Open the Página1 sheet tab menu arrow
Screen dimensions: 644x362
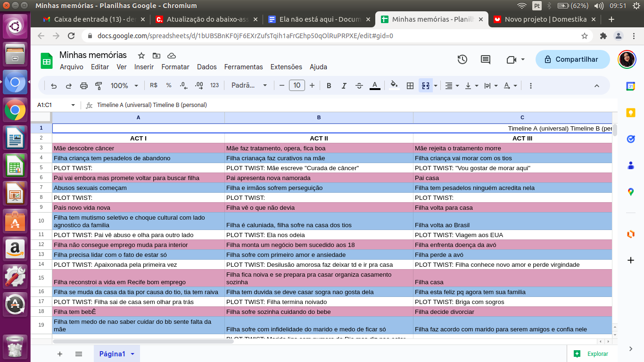pyautogui.click(x=132, y=354)
